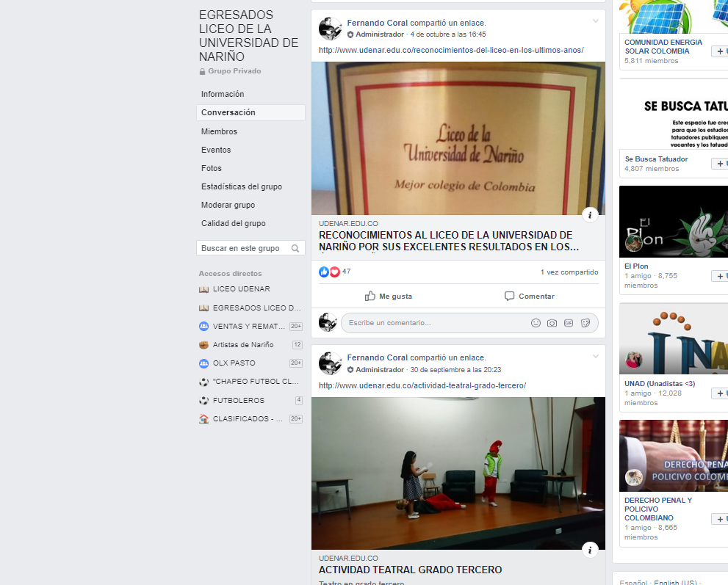
Task: Open info icon on theater photo
Action: (x=590, y=550)
